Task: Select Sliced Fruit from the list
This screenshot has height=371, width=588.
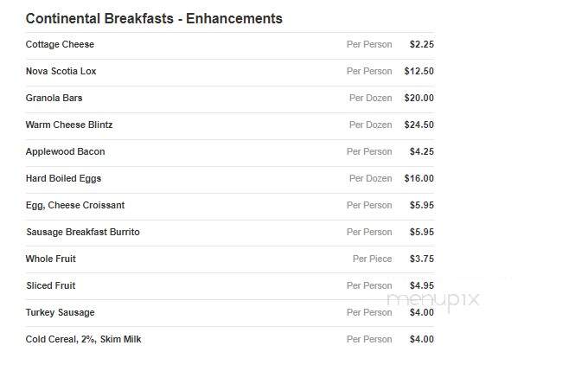Action: click(x=51, y=285)
